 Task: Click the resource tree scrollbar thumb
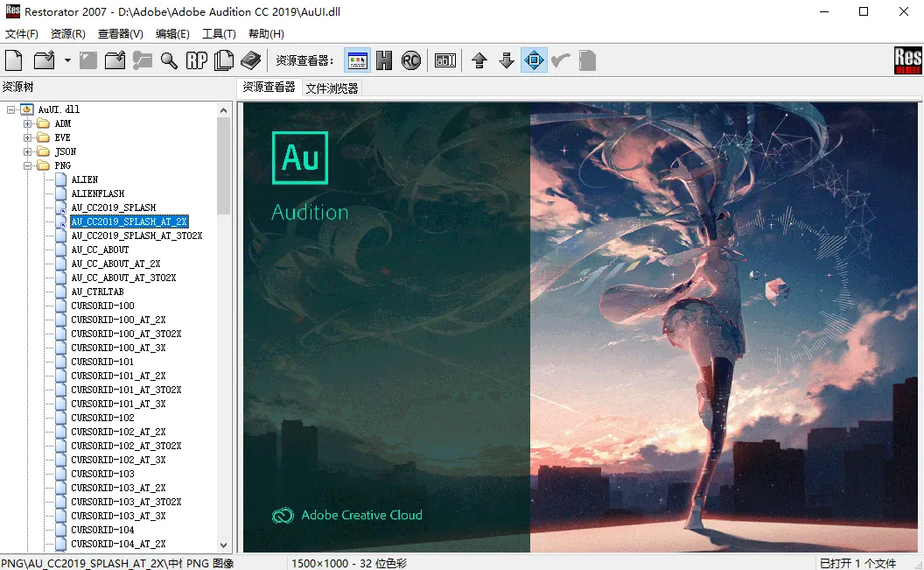[223, 165]
